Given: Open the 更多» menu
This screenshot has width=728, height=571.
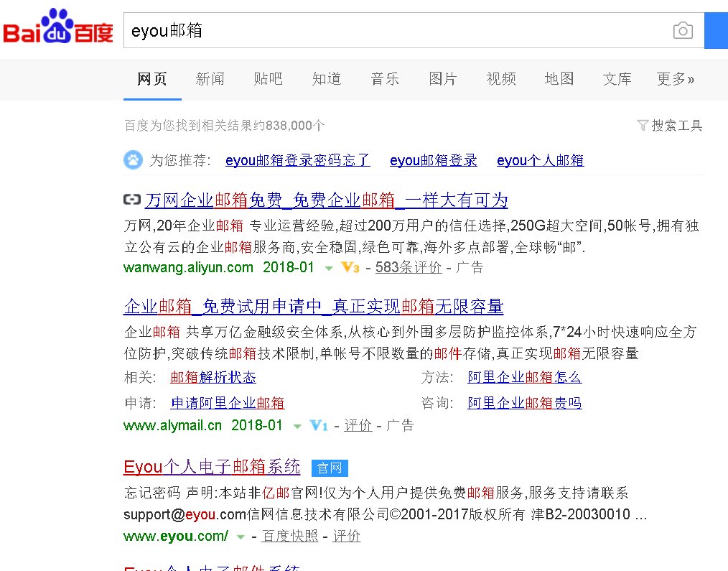Looking at the screenshot, I should tap(675, 79).
